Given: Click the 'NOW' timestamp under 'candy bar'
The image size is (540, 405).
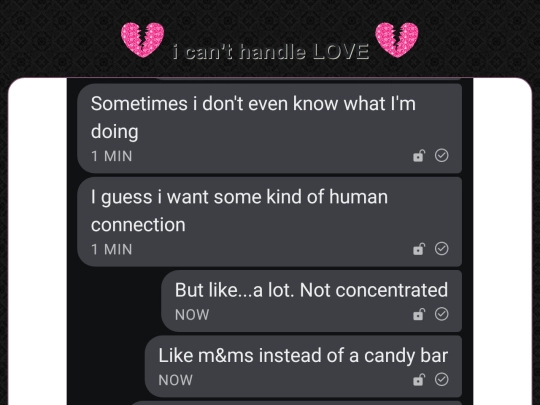Looking at the screenshot, I should point(175,380).
